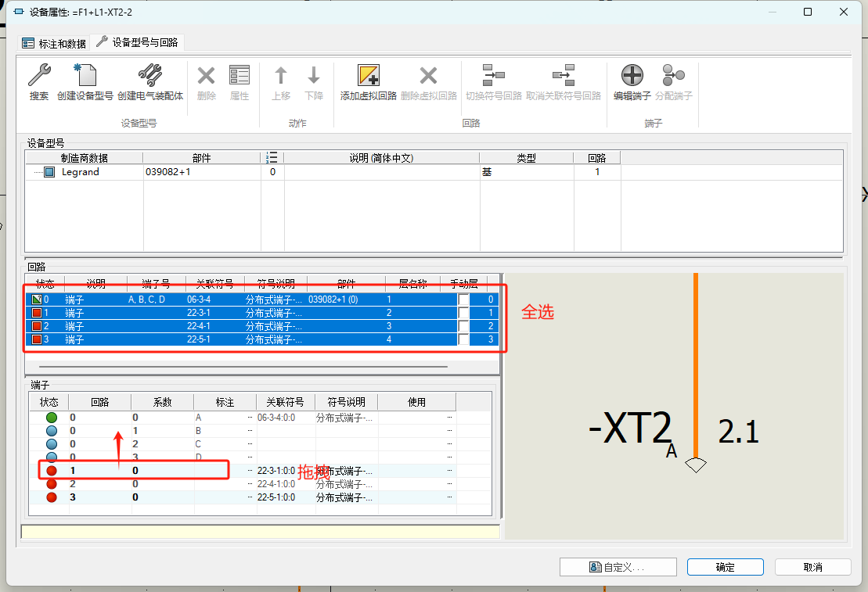The width and height of the screenshot is (868, 592).
Task: Click the 分配端子 icon
Action: [x=674, y=78]
